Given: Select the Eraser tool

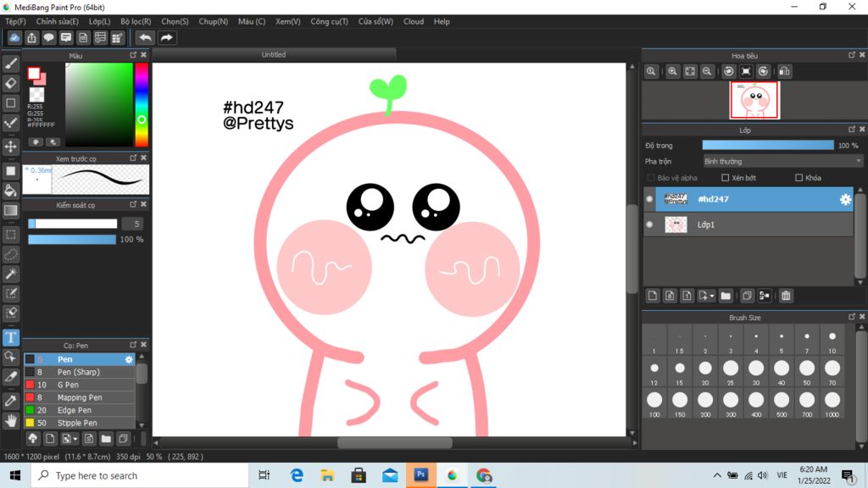Looking at the screenshot, I should (10, 83).
